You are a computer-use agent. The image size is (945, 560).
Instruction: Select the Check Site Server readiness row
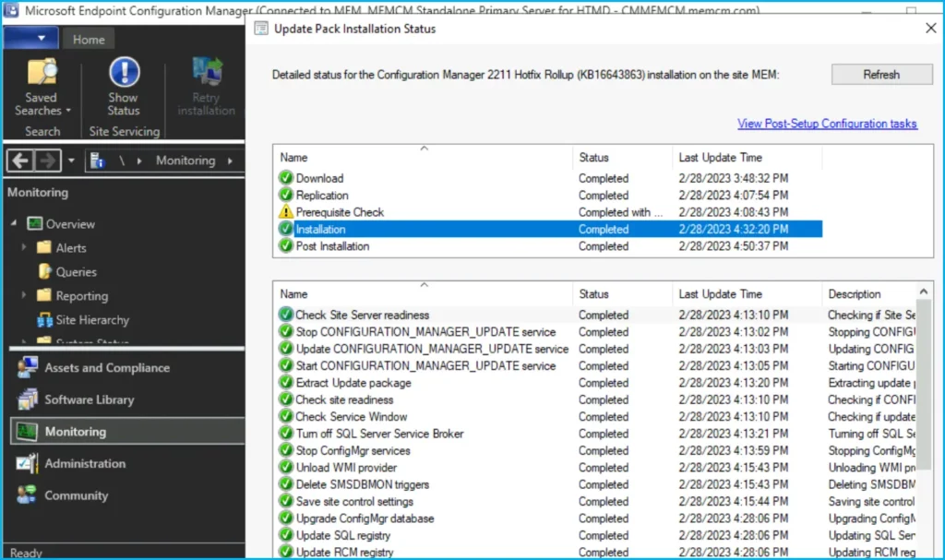[596, 315]
